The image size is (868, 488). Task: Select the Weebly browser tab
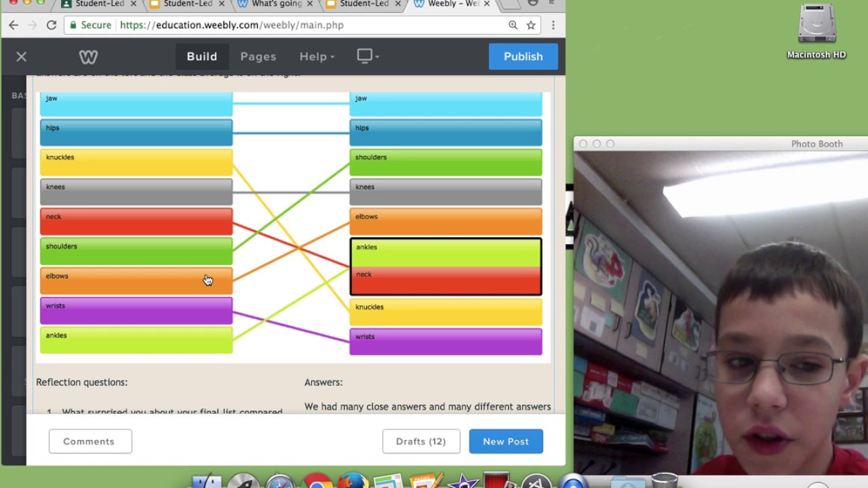[451, 4]
